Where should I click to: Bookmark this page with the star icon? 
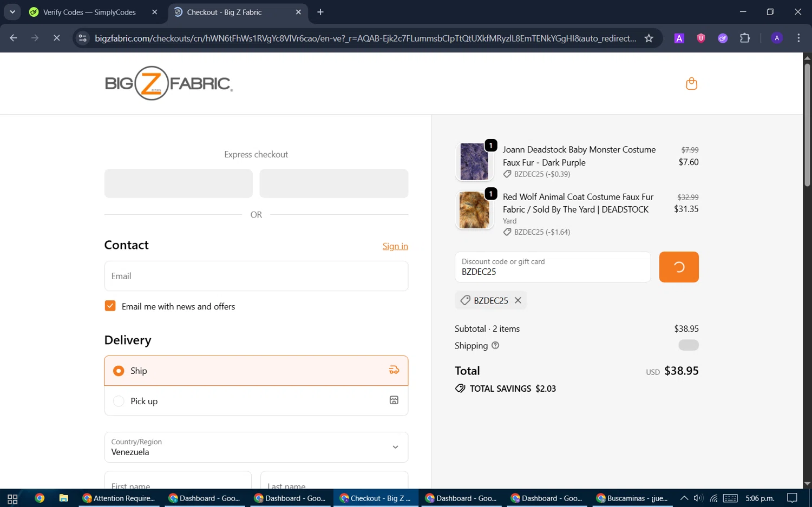point(649,38)
